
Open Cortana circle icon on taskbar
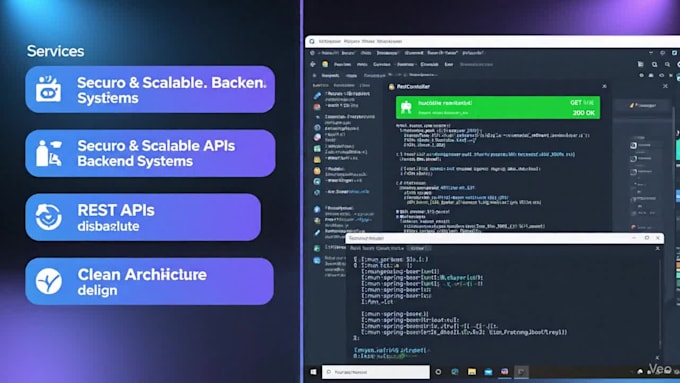point(438,372)
